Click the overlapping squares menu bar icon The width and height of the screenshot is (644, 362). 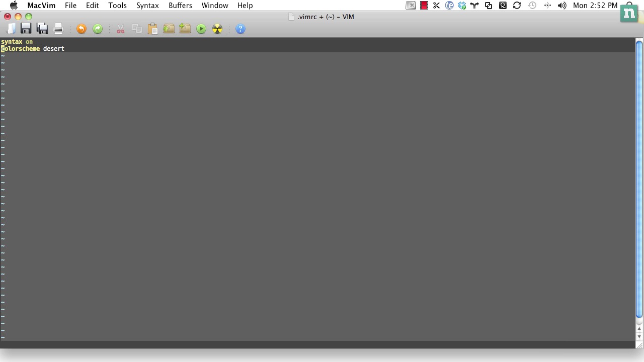[x=489, y=6]
